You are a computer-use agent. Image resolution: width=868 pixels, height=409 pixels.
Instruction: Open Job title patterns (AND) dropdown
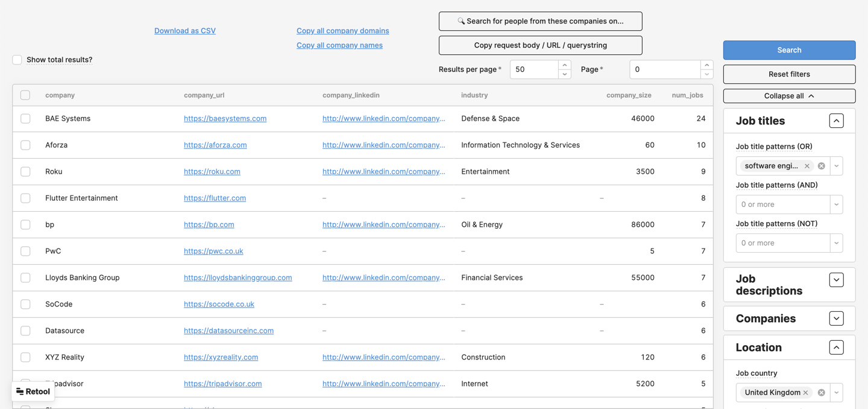(x=836, y=204)
